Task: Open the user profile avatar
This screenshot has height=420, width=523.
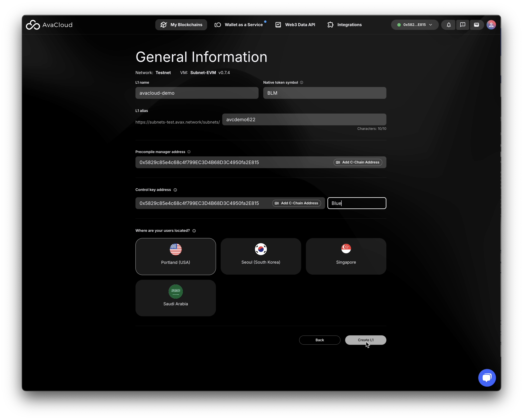Action: tap(491, 25)
